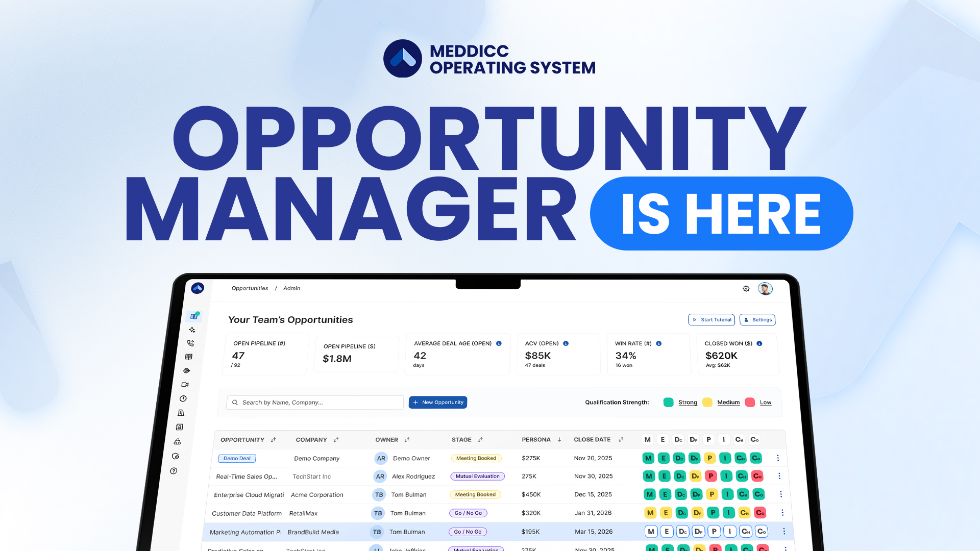Toggle the P column header badge
The height and width of the screenshot is (551, 980).
pyautogui.click(x=708, y=439)
